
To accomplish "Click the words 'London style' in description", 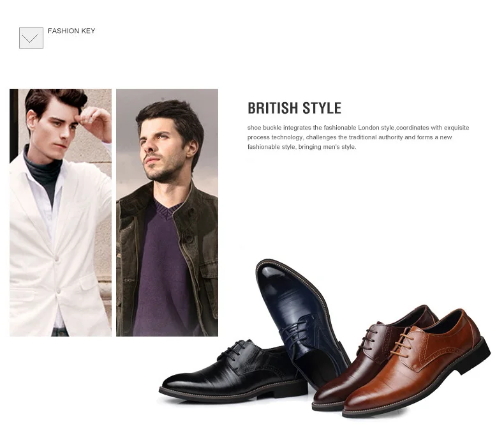I will tap(376, 128).
